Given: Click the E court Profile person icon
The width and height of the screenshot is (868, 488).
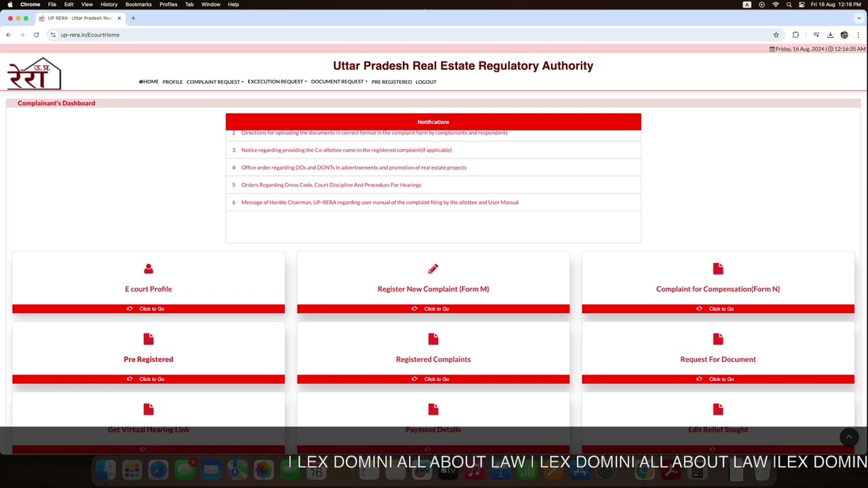Looking at the screenshot, I should 149,269.
